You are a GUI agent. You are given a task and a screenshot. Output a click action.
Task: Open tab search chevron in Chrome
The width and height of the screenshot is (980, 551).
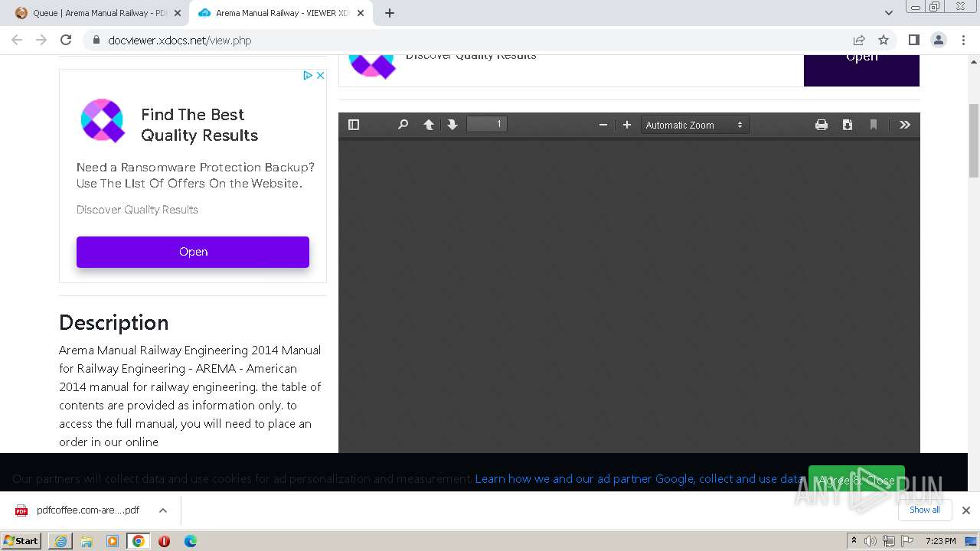click(x=888, y=13)
